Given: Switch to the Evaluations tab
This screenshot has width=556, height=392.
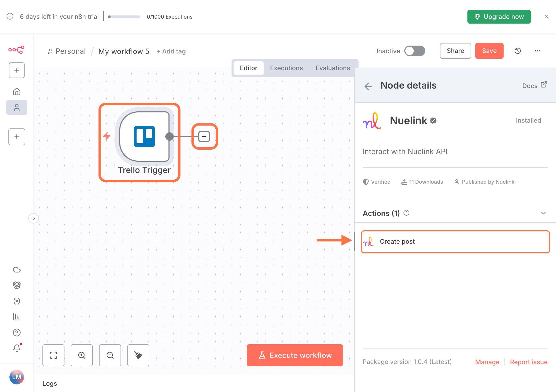Looking at the screenshot, I should [x=332, y=68].
